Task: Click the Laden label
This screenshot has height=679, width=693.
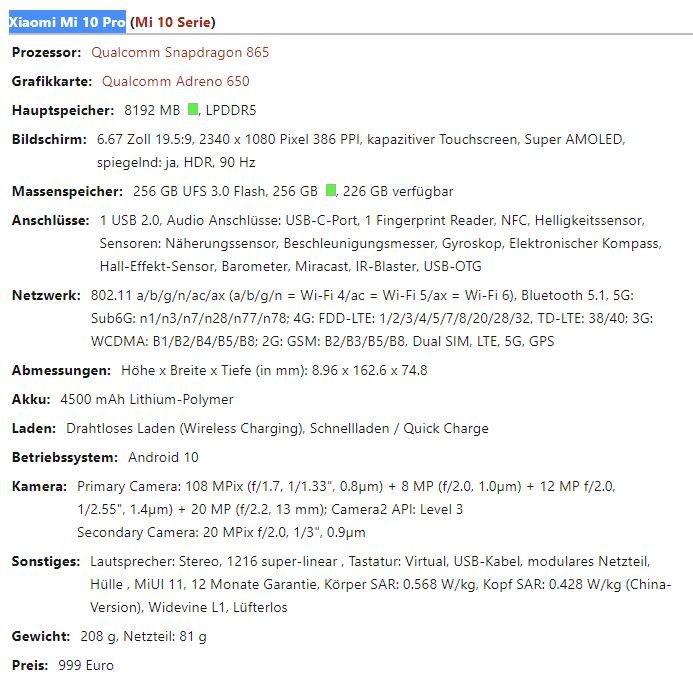Action: point(34,428)
